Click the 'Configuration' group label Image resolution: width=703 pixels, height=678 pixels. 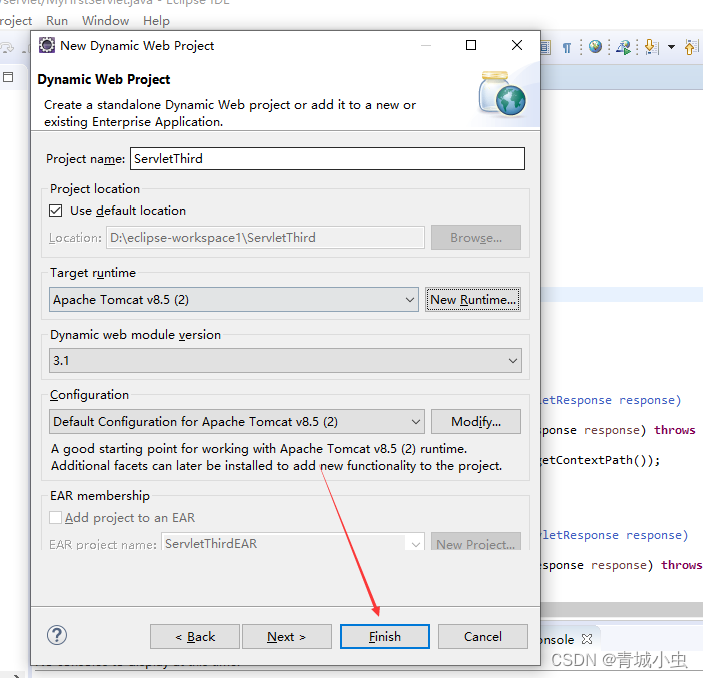pos(89,395)
